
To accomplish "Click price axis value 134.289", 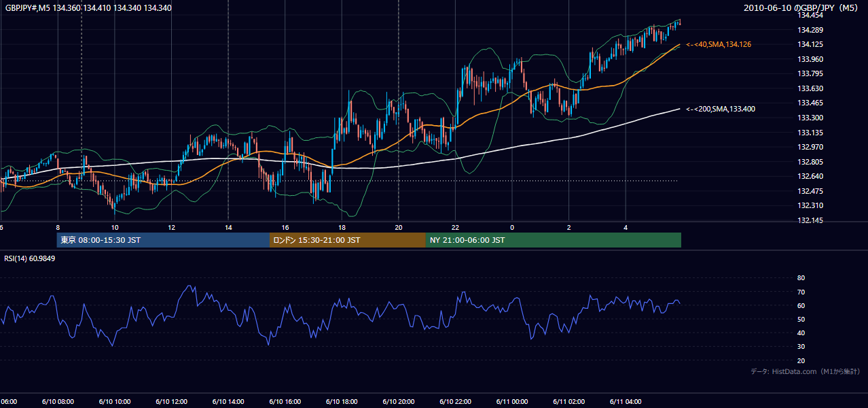I will [x=810, y=30].
